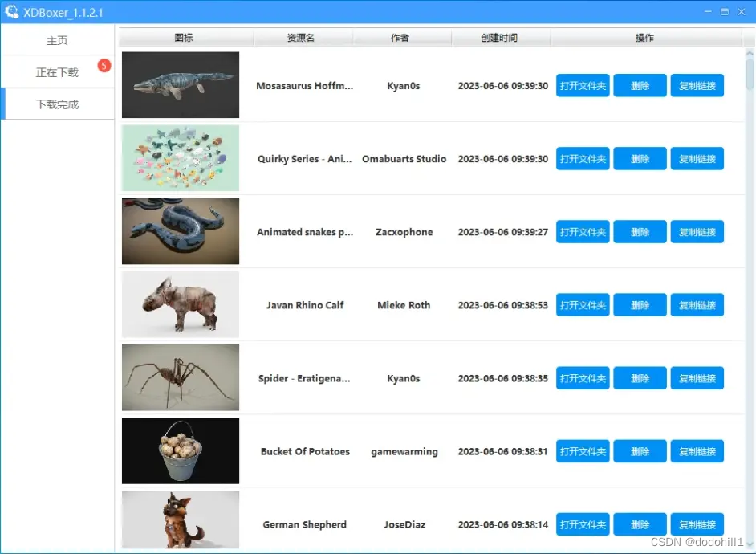Copy link for Bucket Of Potatoes
This screenshot has height=554, width=756.
pyautogui.click(x=697, y=451)
